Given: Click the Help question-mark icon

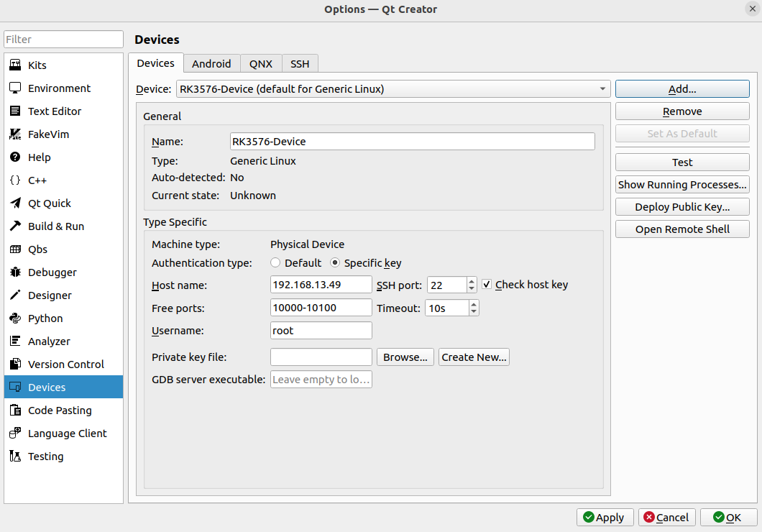Looking at the screenshot, I should (16, 157).
